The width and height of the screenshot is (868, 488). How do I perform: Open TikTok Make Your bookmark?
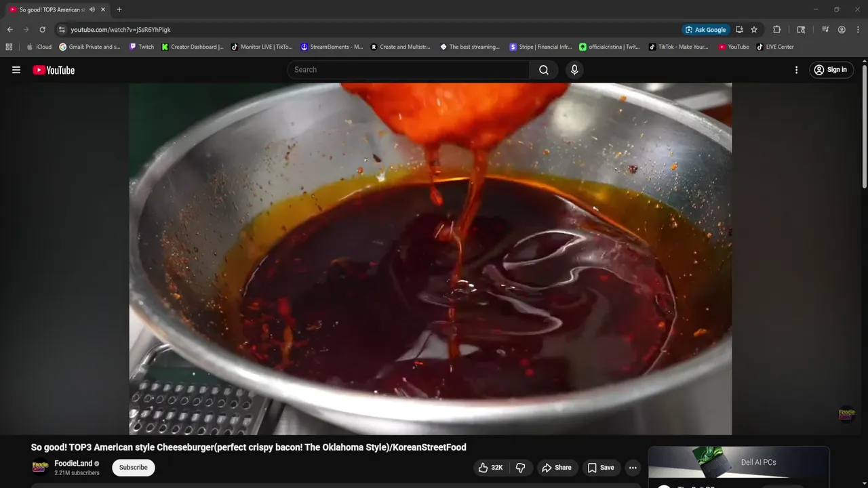click(679, 47)
